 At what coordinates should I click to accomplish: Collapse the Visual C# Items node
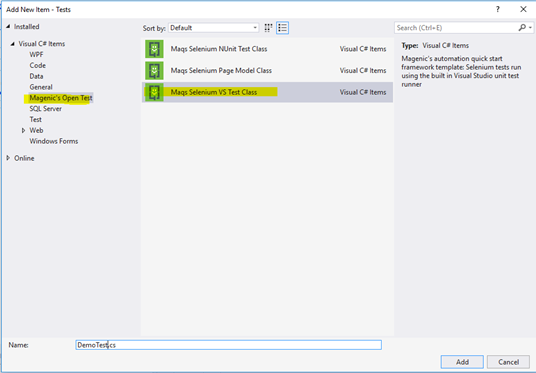(13, 44)
